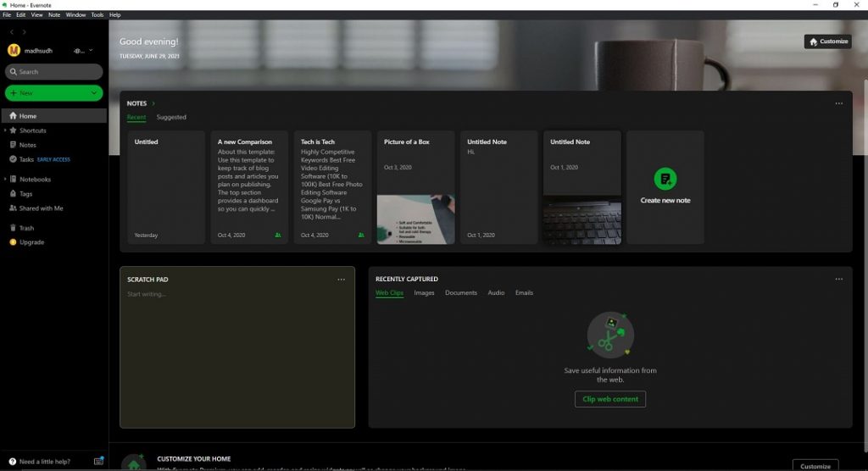
Task: Click shared icon on Tech is Tech note
Action: click(361, 235)
